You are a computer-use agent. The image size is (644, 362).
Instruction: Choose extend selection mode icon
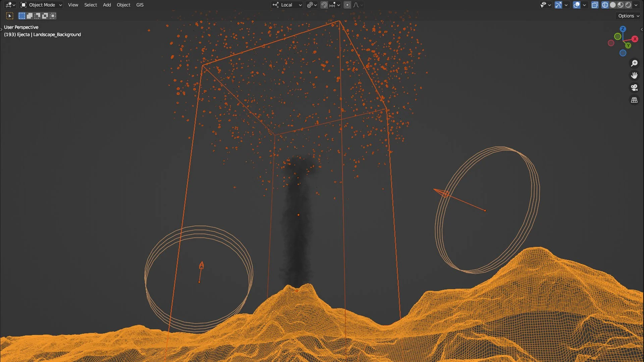pyautogui.click(x=30, y=16)
